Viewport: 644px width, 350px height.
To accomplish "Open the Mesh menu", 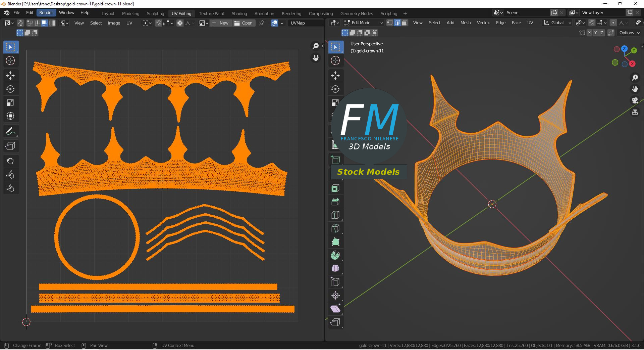I will [465, 23].
